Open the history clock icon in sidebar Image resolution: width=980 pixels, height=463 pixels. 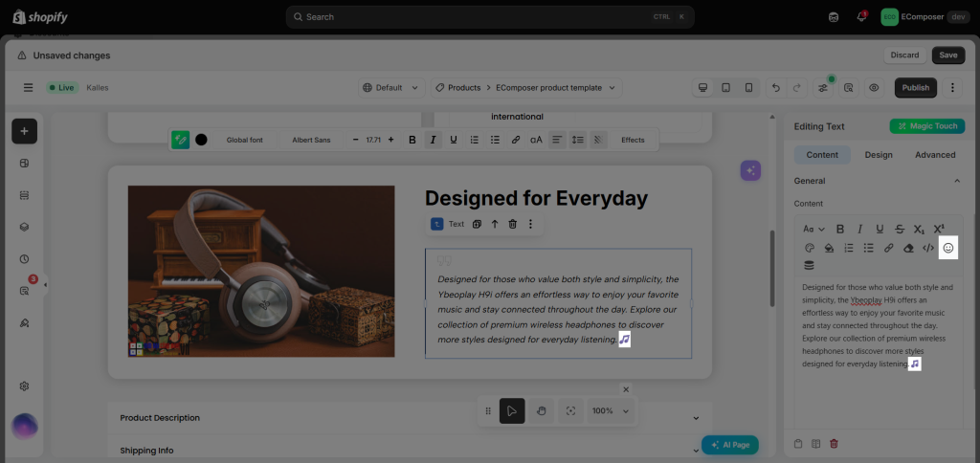pyautogui.click(x=24, y=258)
